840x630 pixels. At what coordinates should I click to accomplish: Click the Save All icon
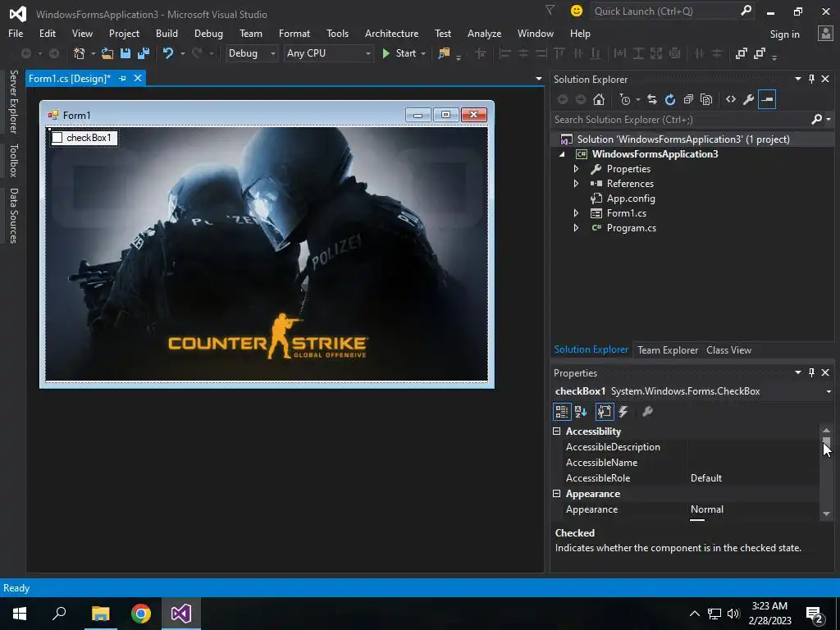click(x=144, y=53)
